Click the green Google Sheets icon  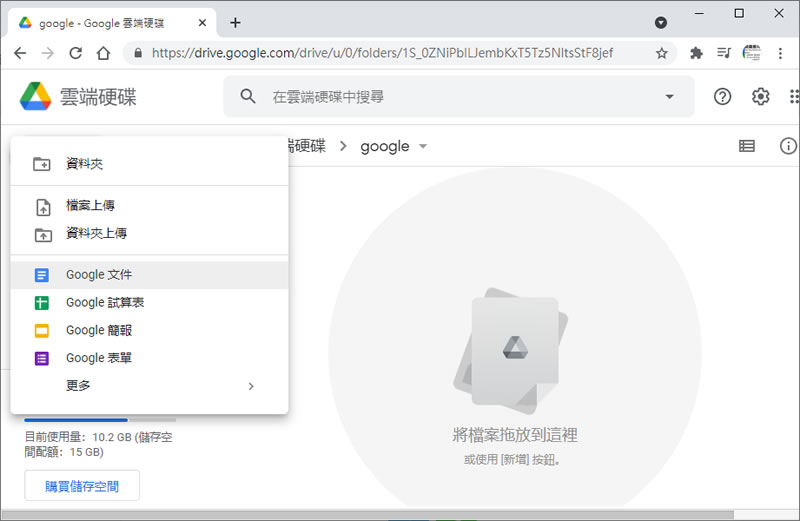[x=42, y=303]
